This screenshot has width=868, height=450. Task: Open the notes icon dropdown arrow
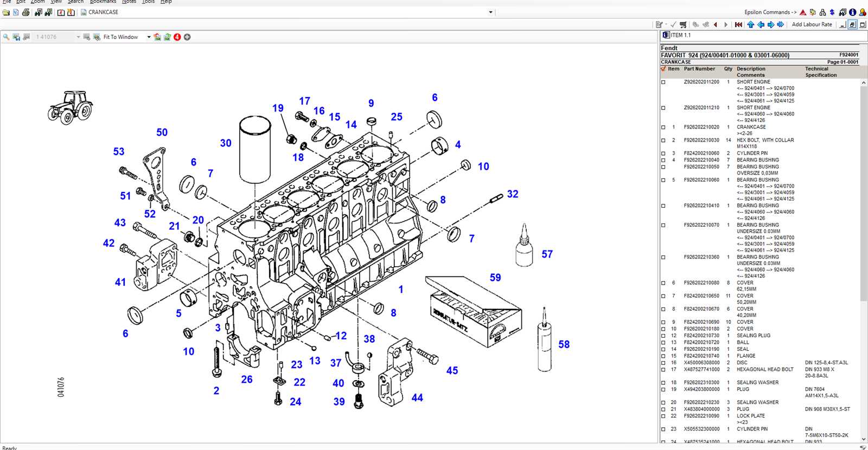pos(666,24)
